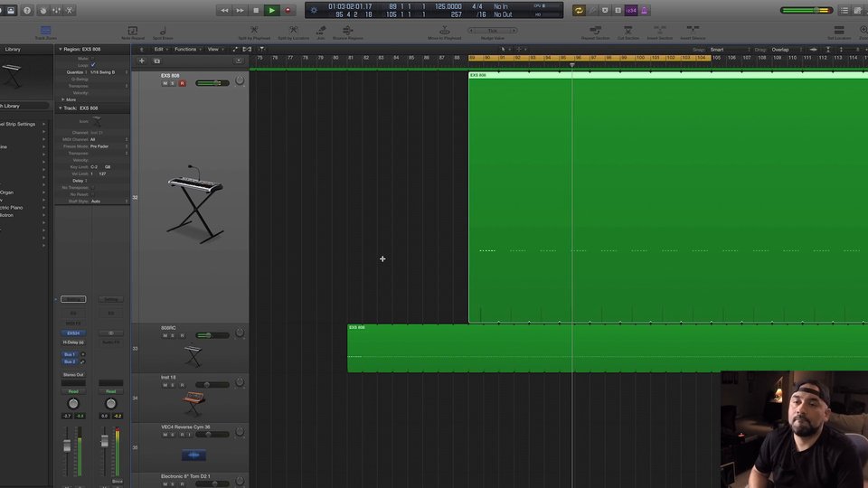Adjust the EXS 808 track volume slider
Viewport: 868px width, 488px height.
pos(212,83)
